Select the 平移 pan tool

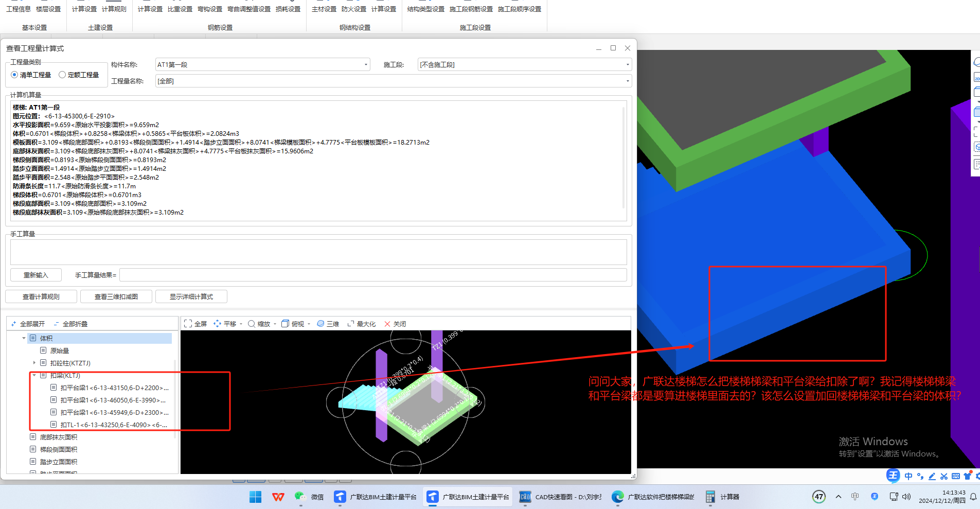[x=224, y=324]
